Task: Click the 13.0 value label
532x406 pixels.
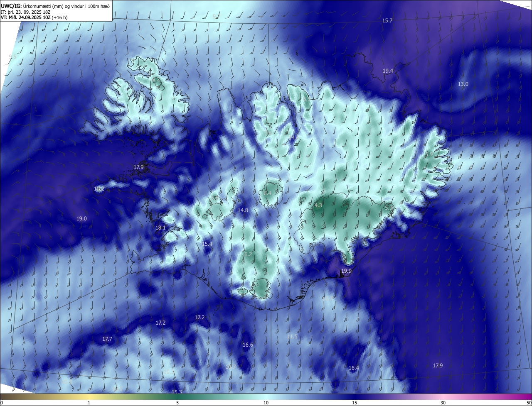Action: (463, 84)
